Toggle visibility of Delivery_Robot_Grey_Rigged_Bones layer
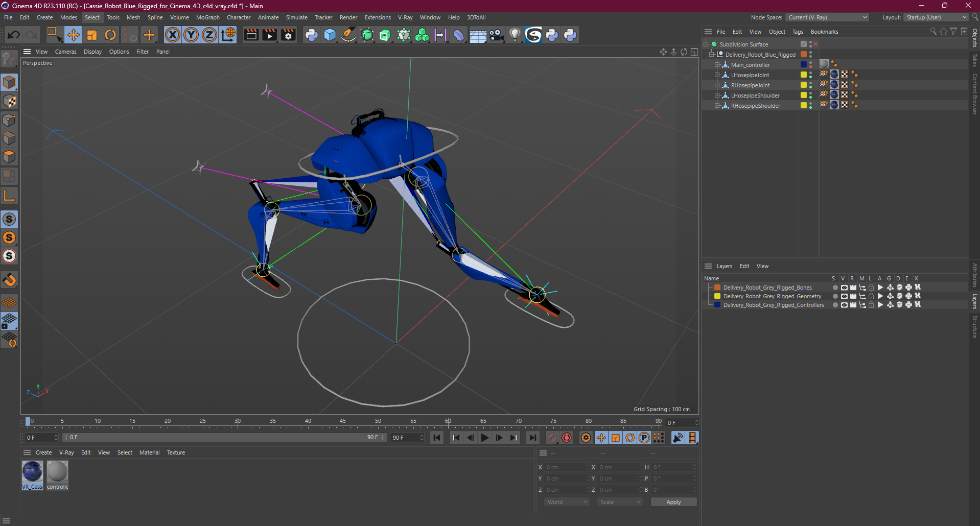 pos(844,288)
